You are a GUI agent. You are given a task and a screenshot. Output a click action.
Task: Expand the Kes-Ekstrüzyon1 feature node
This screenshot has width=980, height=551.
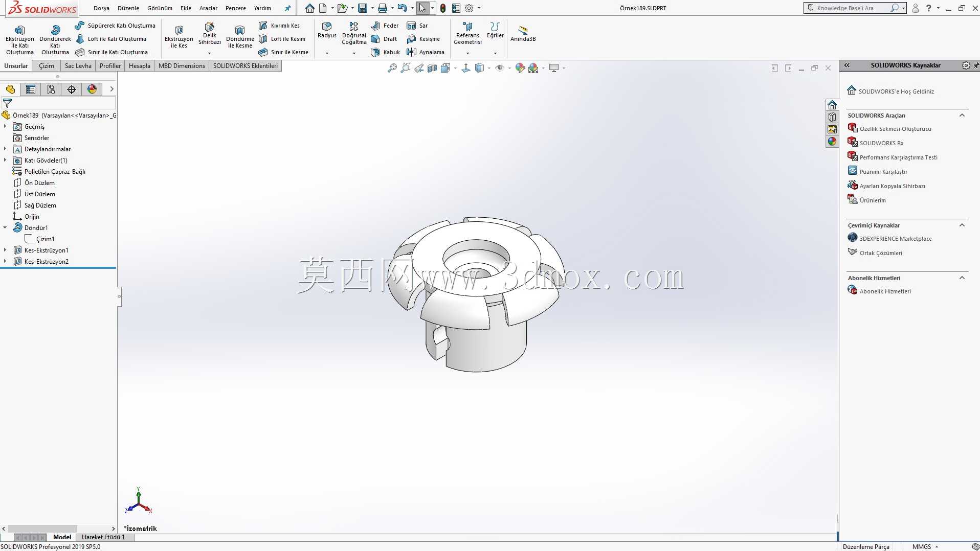pos(5,250)
